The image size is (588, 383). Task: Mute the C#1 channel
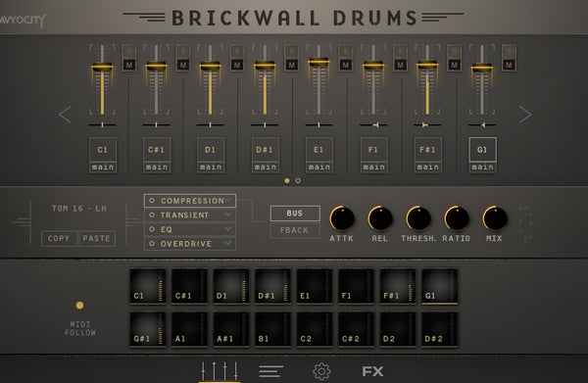[183, 65]
